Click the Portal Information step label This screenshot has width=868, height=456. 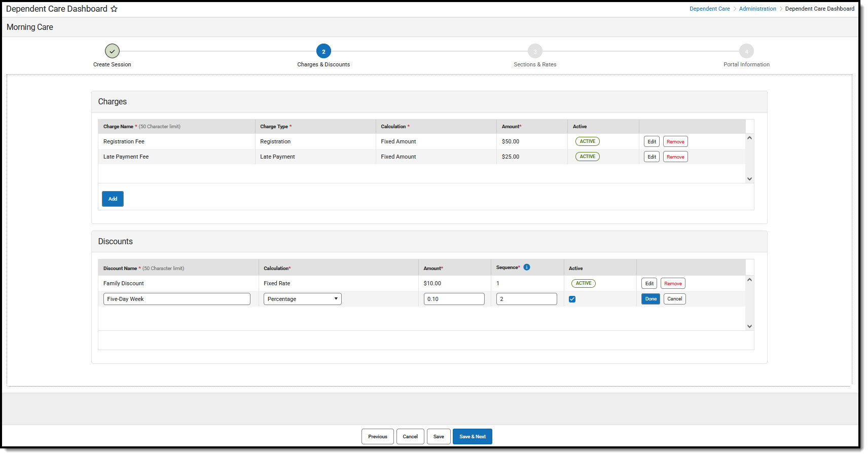[x=746, y=64]
